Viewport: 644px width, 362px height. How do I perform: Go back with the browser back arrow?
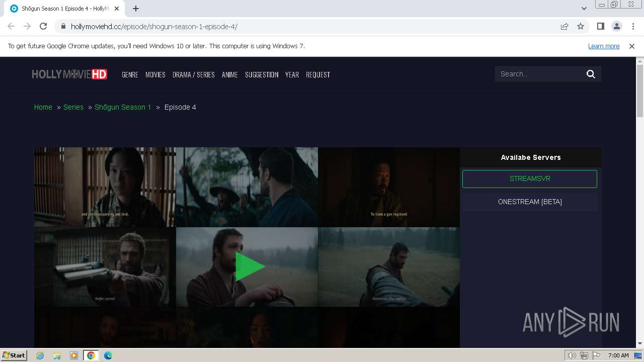11,26
